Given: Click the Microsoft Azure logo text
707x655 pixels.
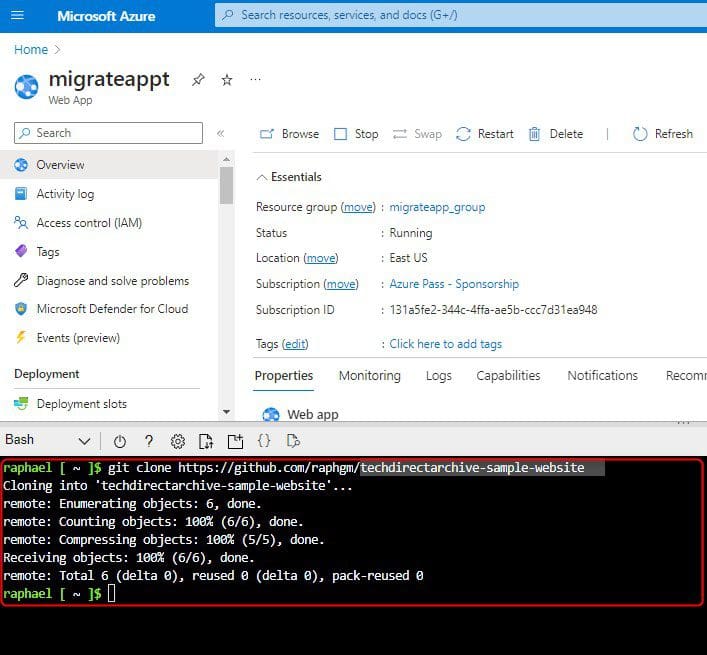Looking at the screenshot, I should point(106,16).
